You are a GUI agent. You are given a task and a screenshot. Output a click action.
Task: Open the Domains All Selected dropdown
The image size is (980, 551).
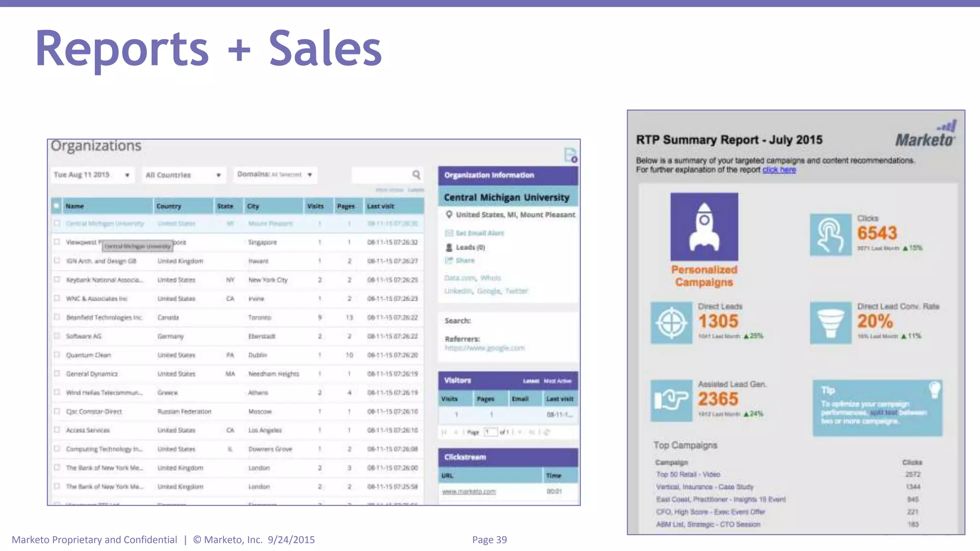coord(275,175)
